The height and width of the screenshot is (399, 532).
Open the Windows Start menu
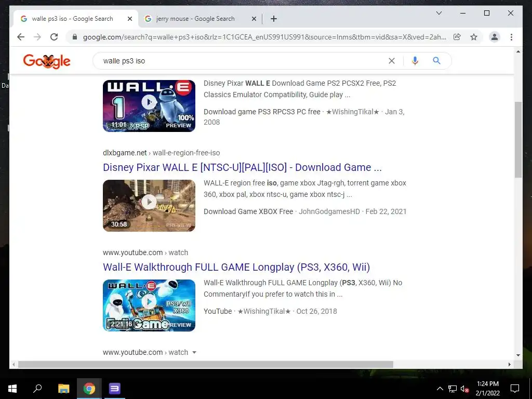click(12, 389)
